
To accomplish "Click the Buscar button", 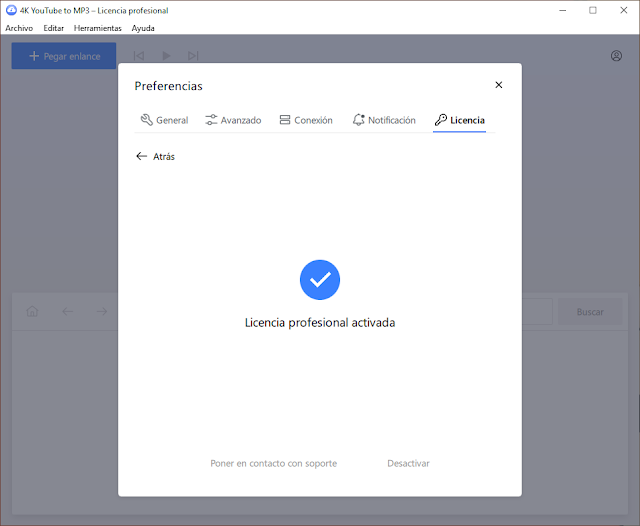I will pos(590,312).
